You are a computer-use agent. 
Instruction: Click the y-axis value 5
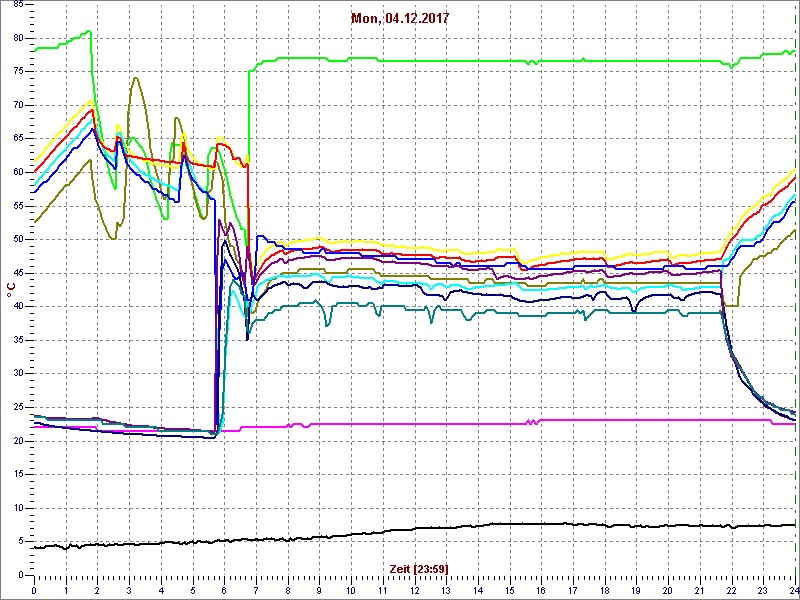pos(22,541)
